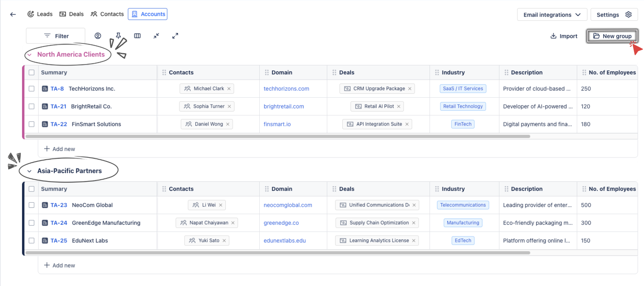Remove Michael Clark contact chip
The image size is (644, 286).
pyautogui.click(x=229, y=89)
